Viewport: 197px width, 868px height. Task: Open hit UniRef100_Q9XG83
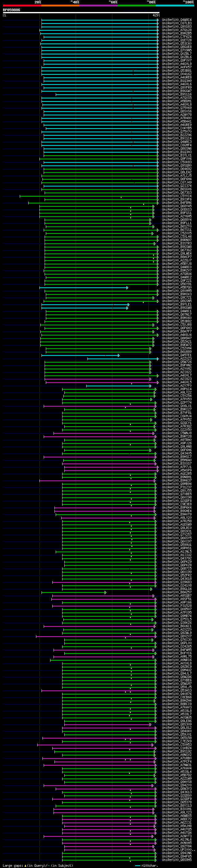pos(177,26)
